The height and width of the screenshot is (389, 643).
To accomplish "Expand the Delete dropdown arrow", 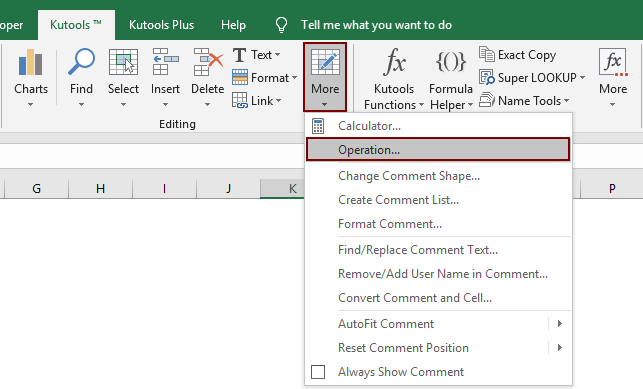I will click(207, 105).
